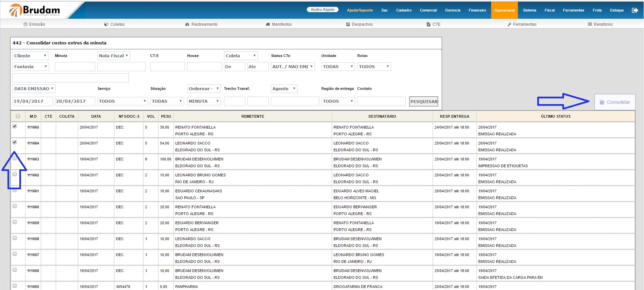Open the CTE document icon
Screen dimensions: 644x290
pyautogui.click(x=428, y=24)
